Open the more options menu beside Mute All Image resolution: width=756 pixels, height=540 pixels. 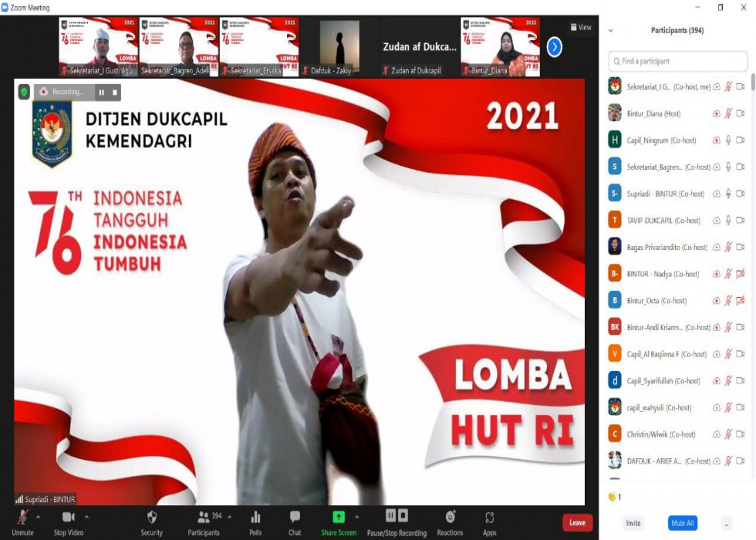(726, 523)
